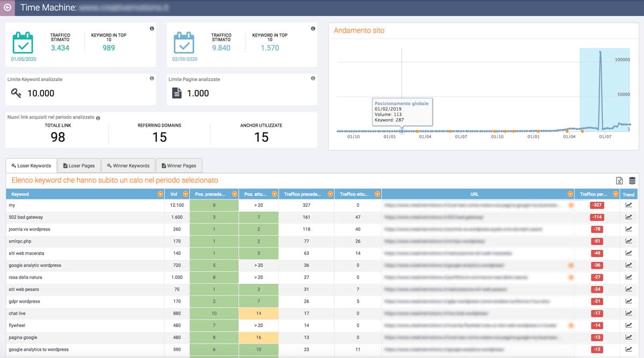The image size is (644, 358).
Task: Click the orange dot in the my row
Action: (571, 205)
